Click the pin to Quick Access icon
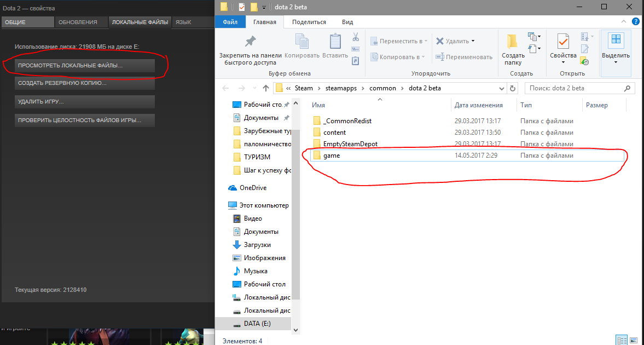This screenshot has width=644, height=345. click(x=250, y=42)
